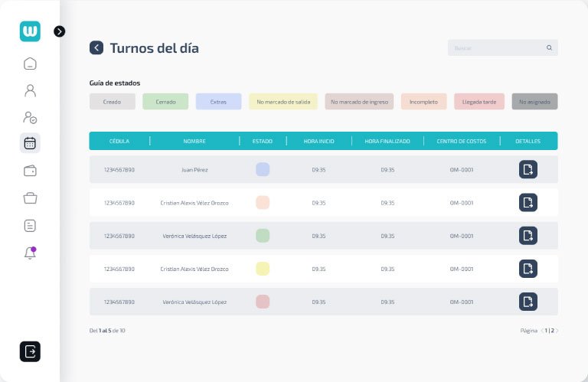Select the user verification sidebar icon
The image size is (588, 382).
tap(30, 117)
